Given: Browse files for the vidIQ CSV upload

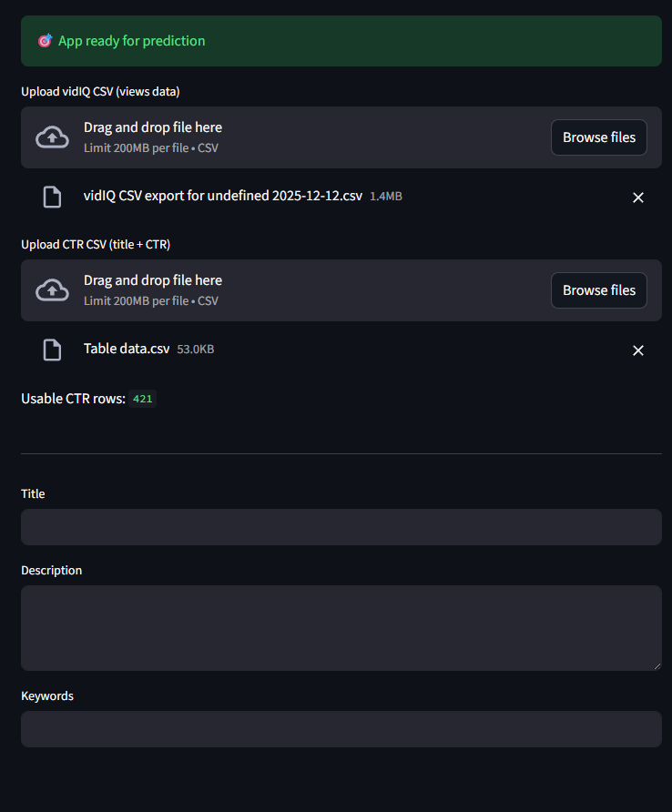Looking at the screenshot, I should [598, 137].
